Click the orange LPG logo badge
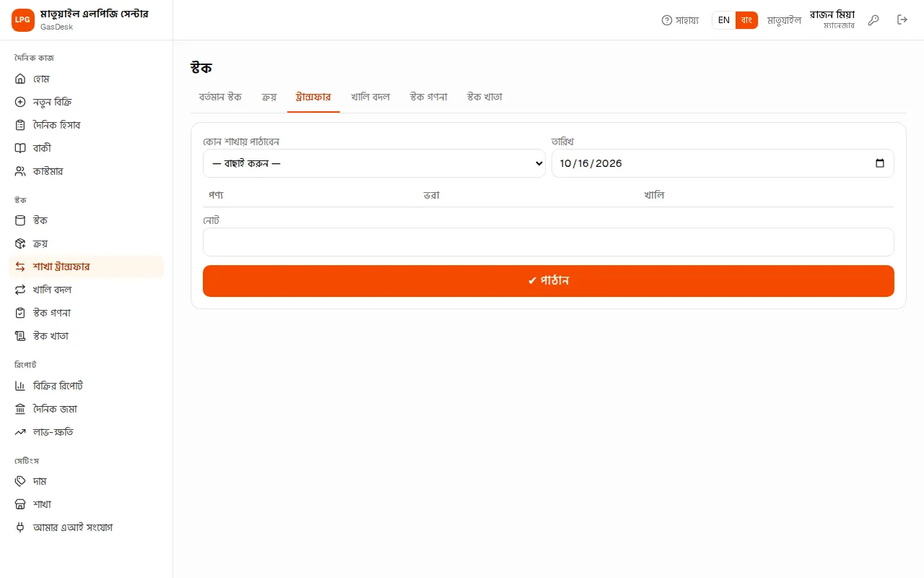 point(23,20)
